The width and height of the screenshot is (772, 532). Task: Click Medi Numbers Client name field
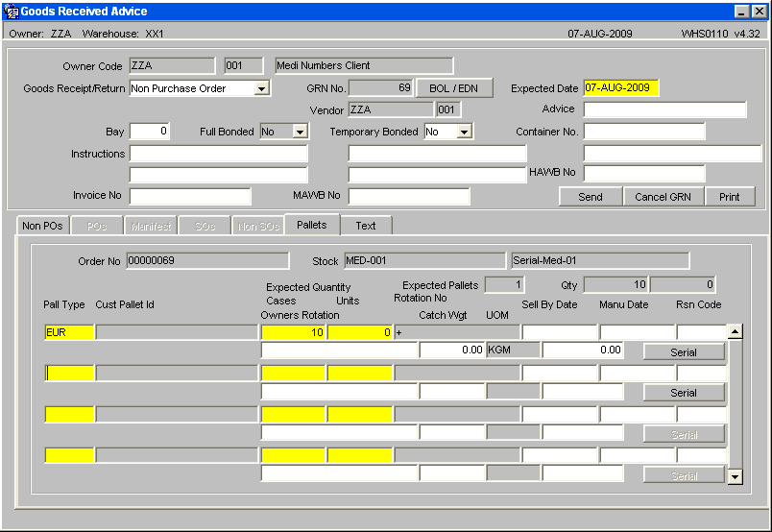pyautogui.click(x=364, y=65)
